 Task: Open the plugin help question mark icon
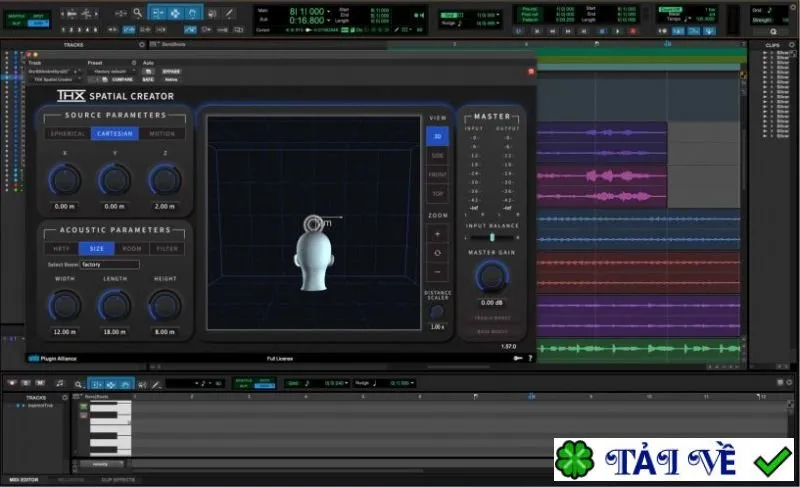click(530, 358)
